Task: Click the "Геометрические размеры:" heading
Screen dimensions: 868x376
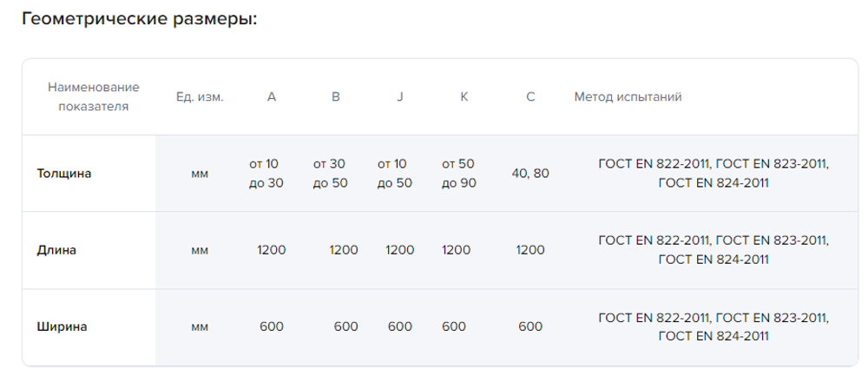Action: 139,20
